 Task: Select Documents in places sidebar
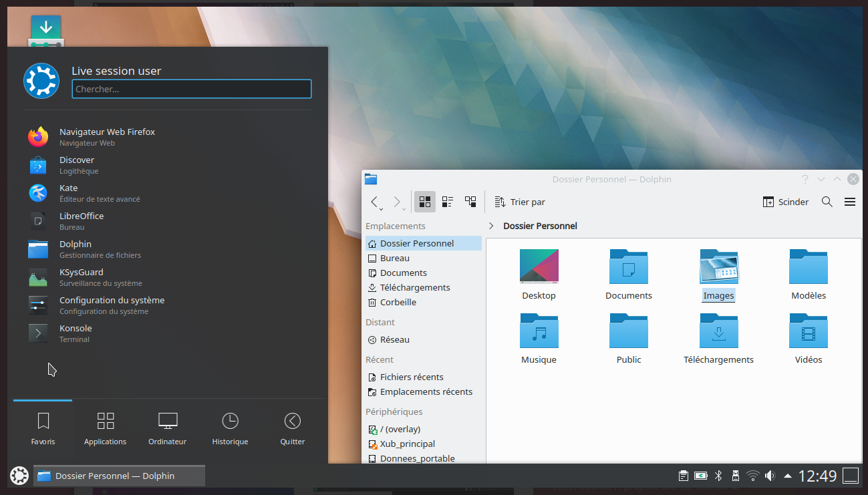coord(424,273)
